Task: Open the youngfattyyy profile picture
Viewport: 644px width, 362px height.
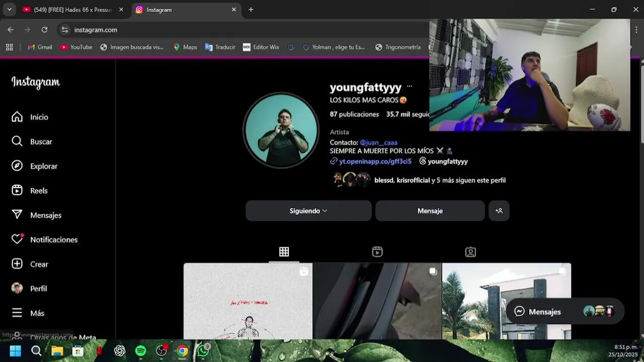Action: coord(281,130)
